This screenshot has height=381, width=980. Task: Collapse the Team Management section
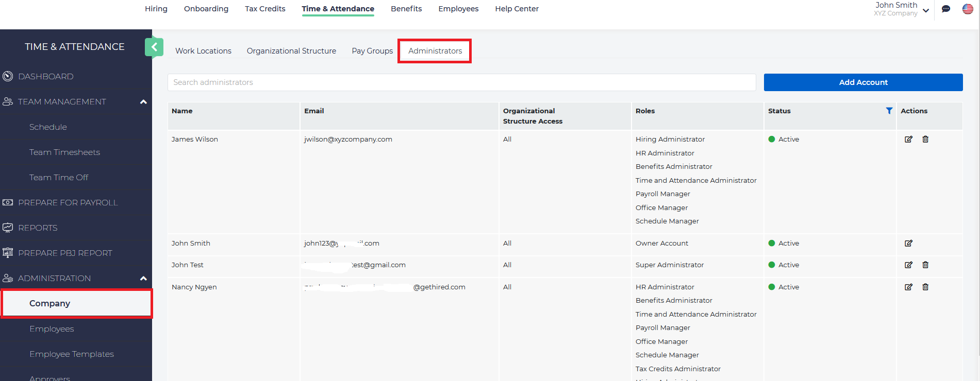[x=143, y=102]
